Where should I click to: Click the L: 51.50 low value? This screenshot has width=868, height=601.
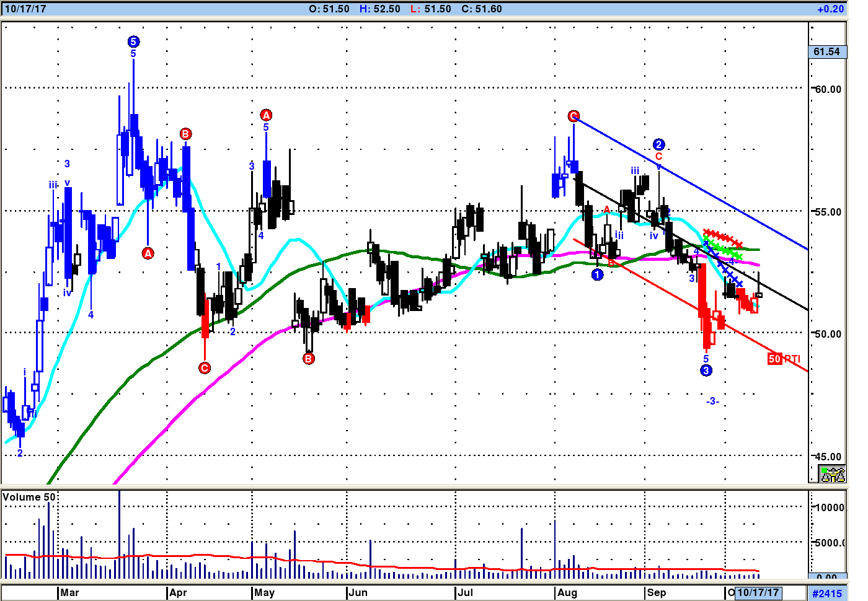tap(431, 9)
